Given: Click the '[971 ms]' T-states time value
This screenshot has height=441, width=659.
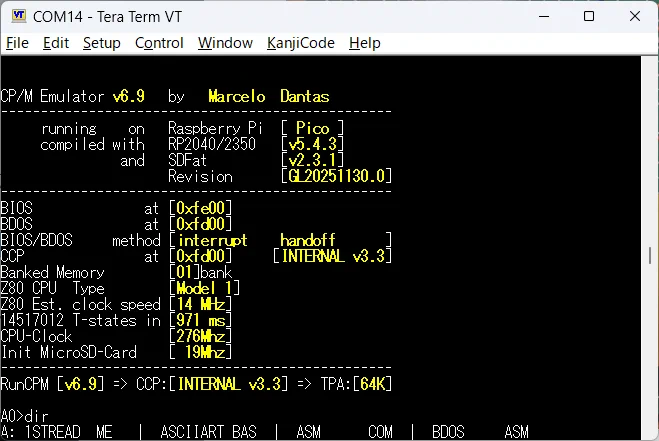Looking at the screenshot, I should point(200,320).
